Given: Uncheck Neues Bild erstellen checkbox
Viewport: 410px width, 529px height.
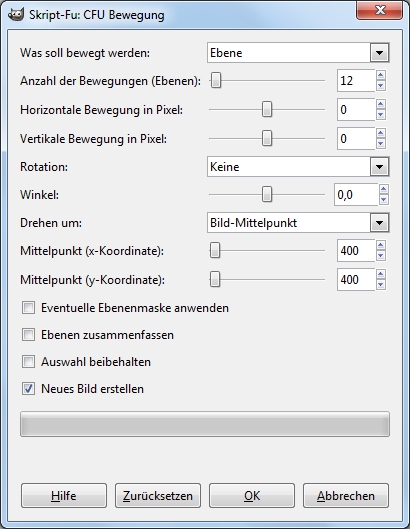Looking at the screenshot, I should click(x=28, y=389).
